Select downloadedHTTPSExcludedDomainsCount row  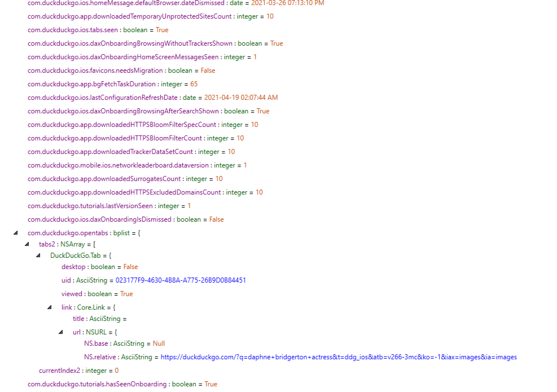pyautogui.click(x=145, y=192)
